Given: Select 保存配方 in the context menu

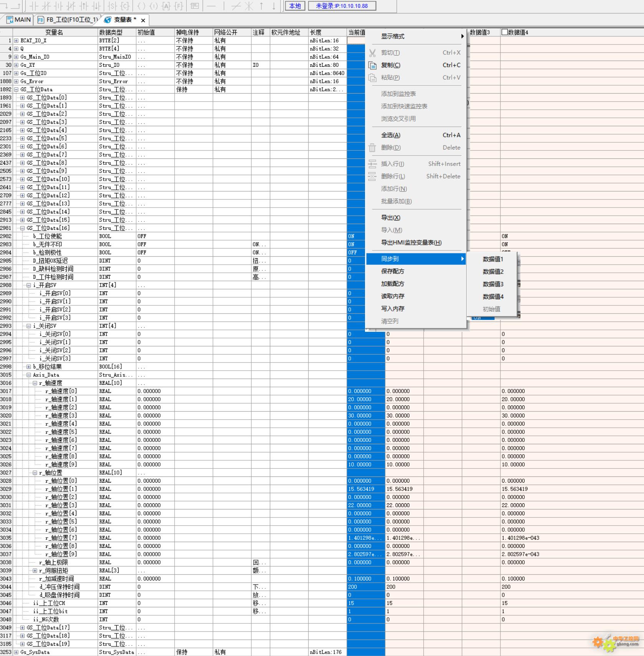Looking at the screenshot, I should (x=392, y=271).
